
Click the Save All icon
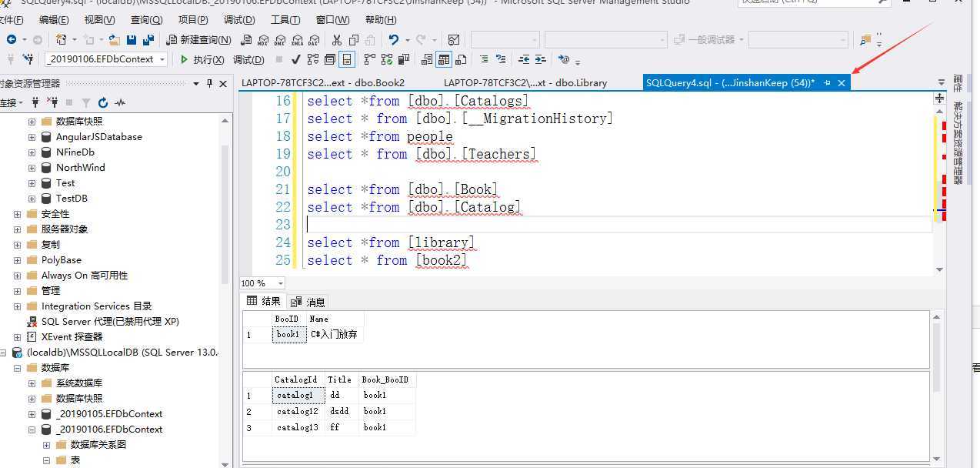coord(148,39)
